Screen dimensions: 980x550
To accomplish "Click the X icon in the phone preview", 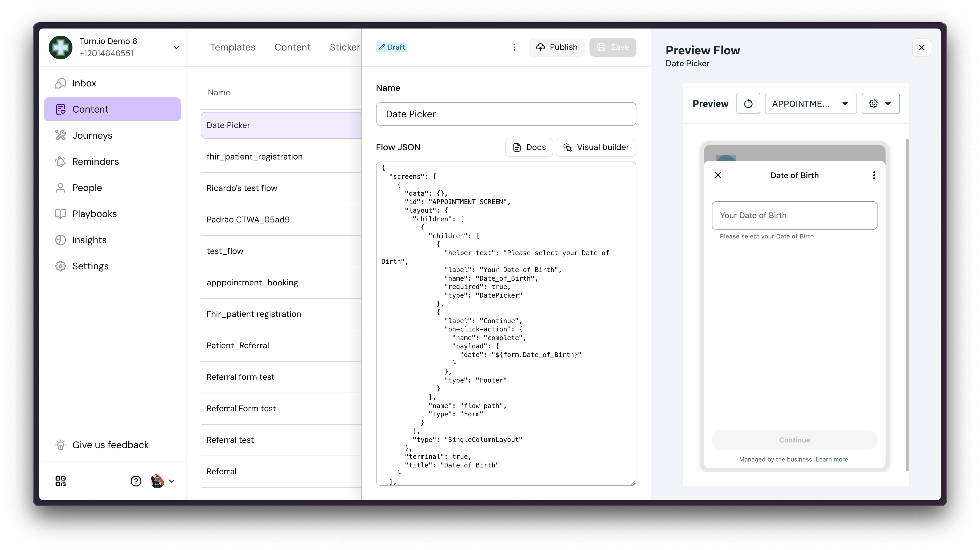I will 718,175.
